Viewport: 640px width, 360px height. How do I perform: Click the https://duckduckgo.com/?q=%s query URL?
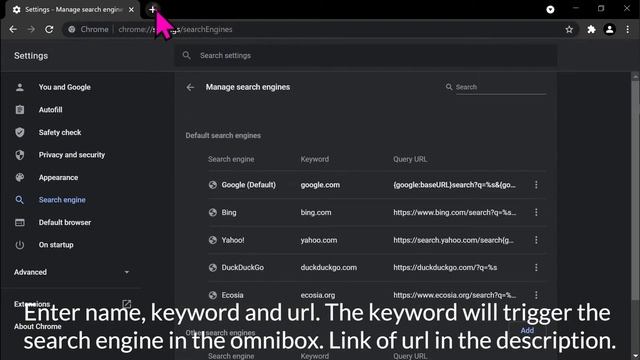pos(445,267)
